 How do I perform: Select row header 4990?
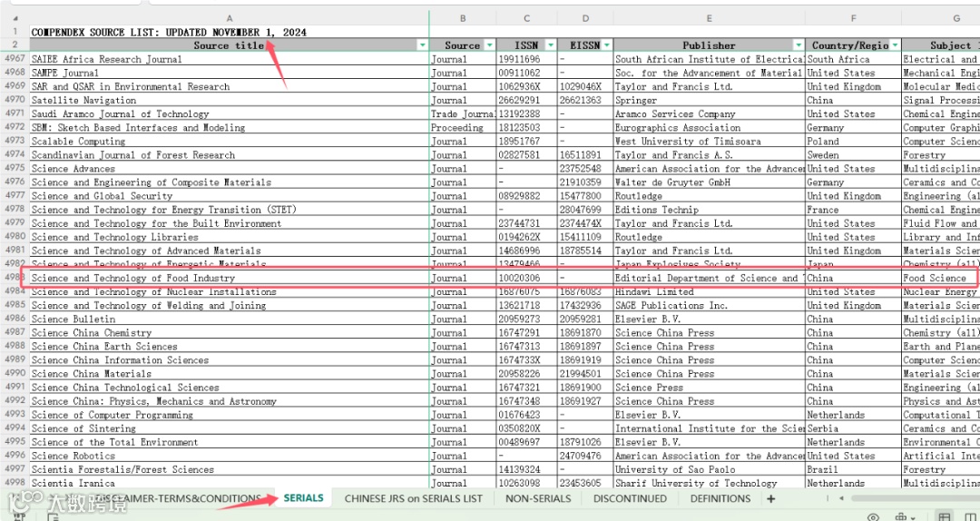15,374
